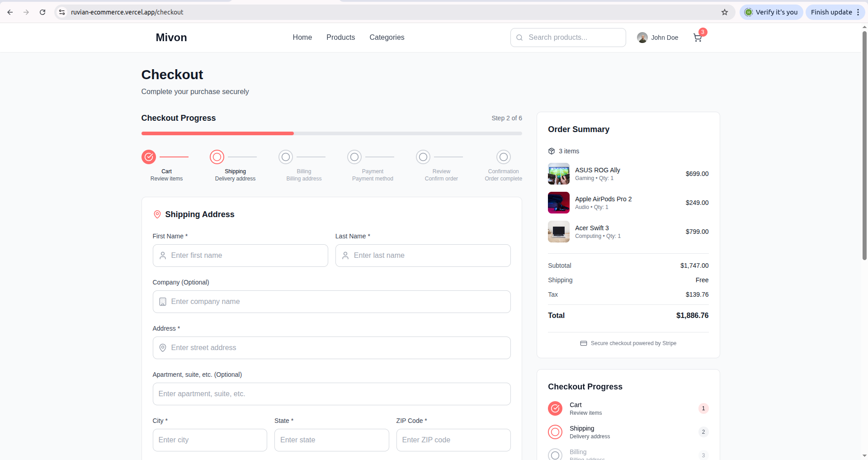Click the ASUS ROG Ally thumbnail
Viewport: 868px width, 460px height.
(559, 174)
